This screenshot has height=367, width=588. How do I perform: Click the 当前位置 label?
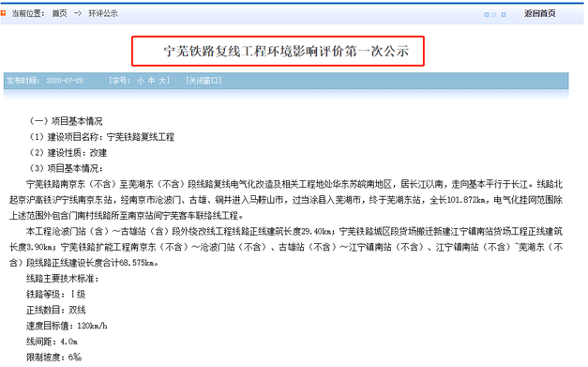pyautogui.click(x=28, y=13)
